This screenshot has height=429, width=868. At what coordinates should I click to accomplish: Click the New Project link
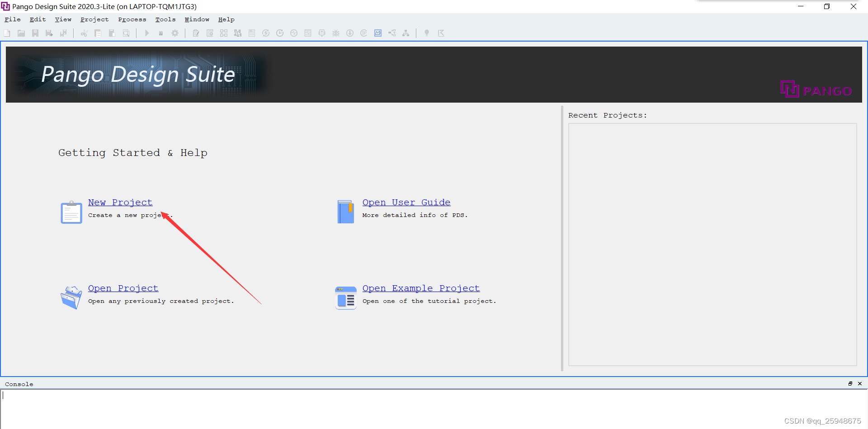[x=120, y=203]
